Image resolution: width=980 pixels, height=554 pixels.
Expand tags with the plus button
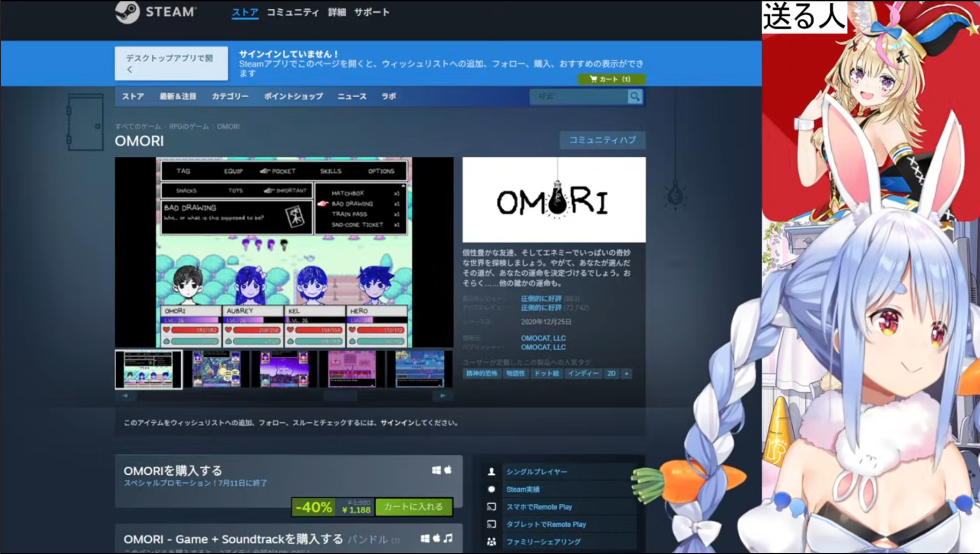pyautogui.click(x=626, y=373)
